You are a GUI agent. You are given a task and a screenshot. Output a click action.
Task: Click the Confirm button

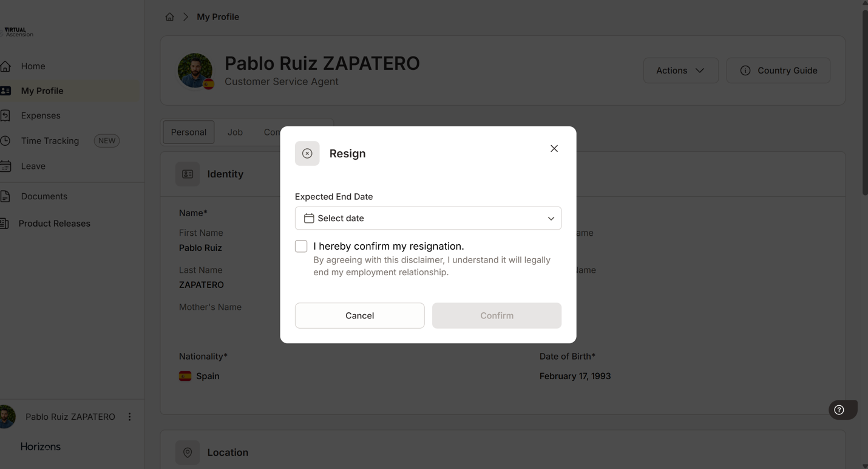pyautogui.click(x=497, y=316)
